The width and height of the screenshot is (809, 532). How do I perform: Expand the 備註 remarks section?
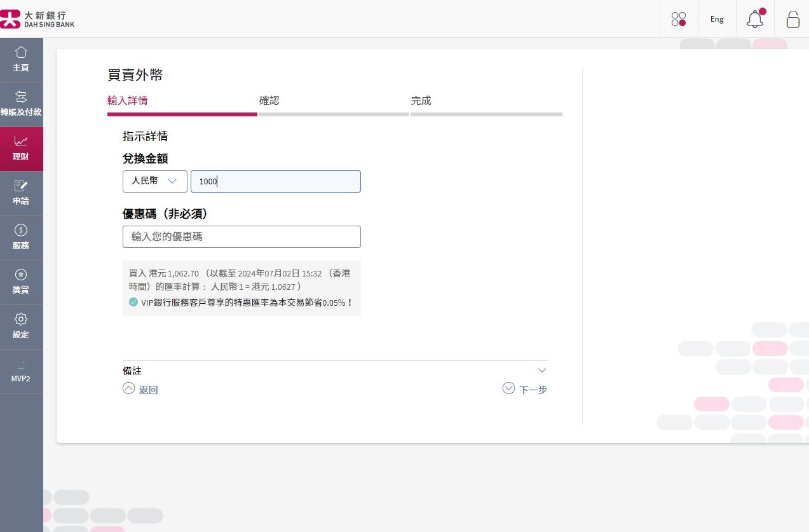click(x=541, y=370)
